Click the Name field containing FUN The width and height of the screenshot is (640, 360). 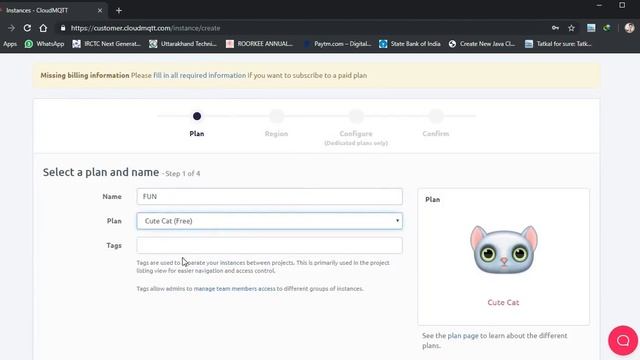click(x=269, y=196)
